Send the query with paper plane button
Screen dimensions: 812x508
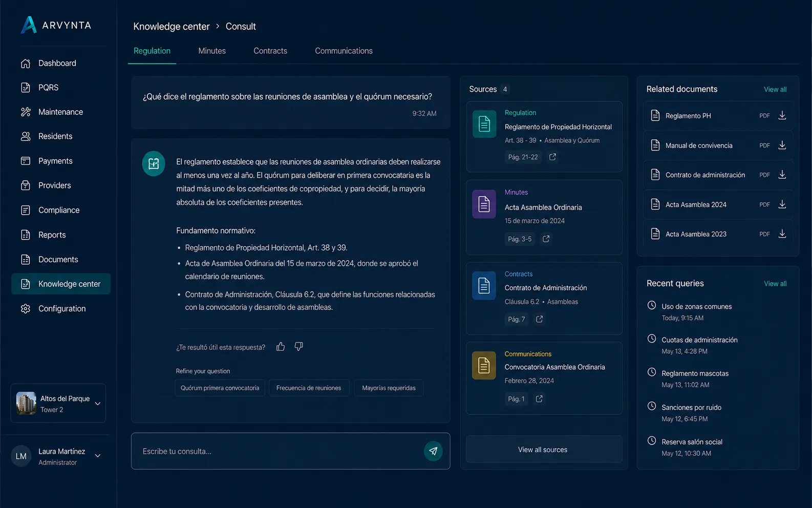[x=433, y=451]
